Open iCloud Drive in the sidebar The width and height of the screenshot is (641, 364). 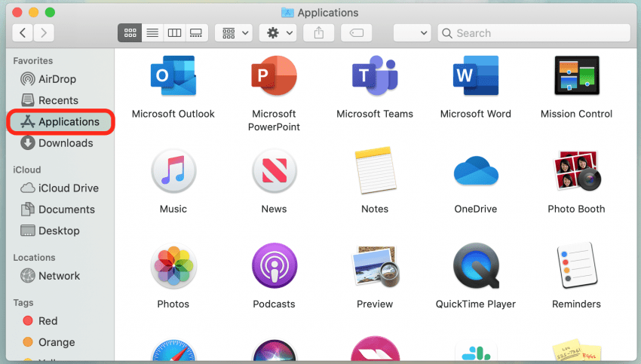[68, 188]
